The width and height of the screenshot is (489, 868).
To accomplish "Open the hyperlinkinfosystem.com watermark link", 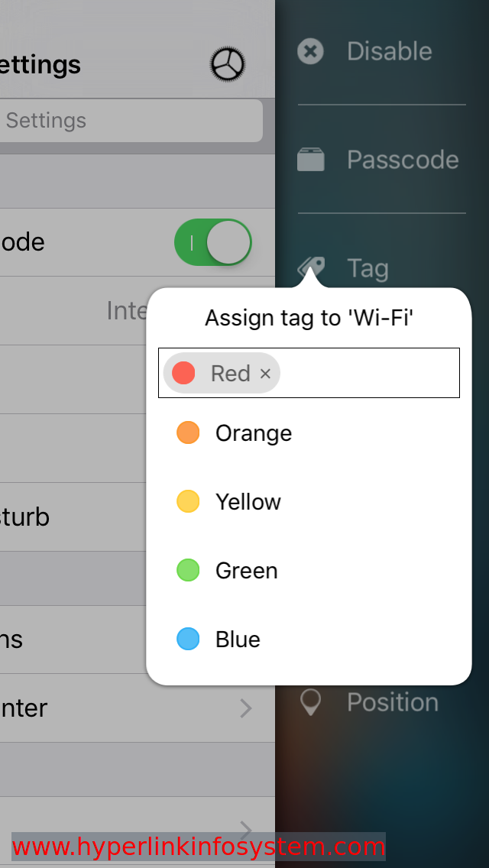I will [198, 847].
